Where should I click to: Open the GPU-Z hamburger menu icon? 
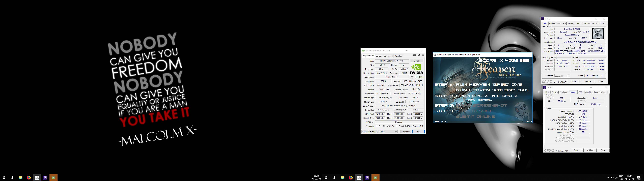423,55
